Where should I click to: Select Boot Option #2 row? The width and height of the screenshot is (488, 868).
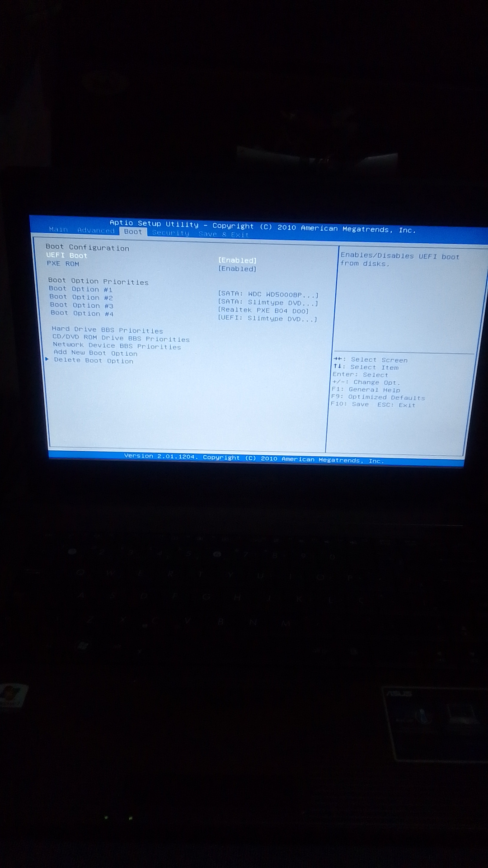(x=81, y=297)
